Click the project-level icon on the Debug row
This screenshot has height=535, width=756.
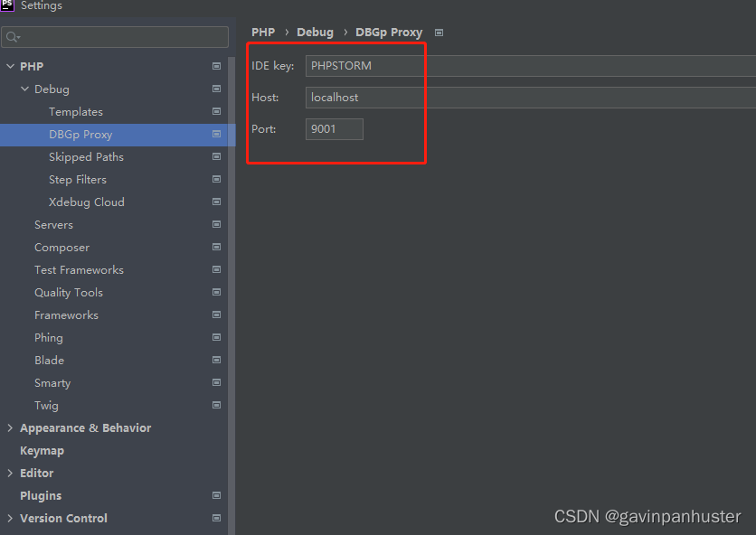click(x=216, y=89)
